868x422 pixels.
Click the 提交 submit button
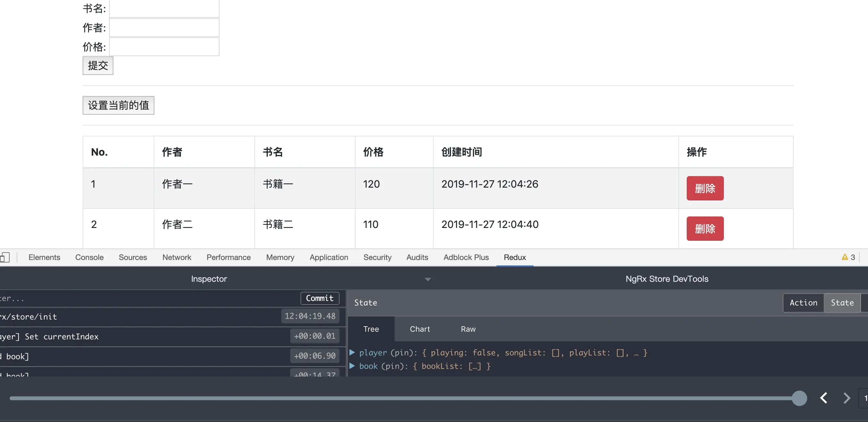coord(98,65)
